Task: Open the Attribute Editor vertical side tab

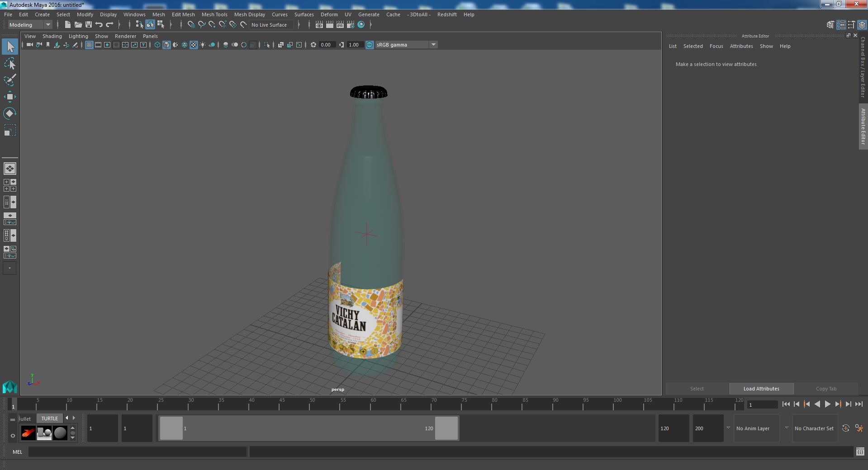Action: tap(863, 127)
